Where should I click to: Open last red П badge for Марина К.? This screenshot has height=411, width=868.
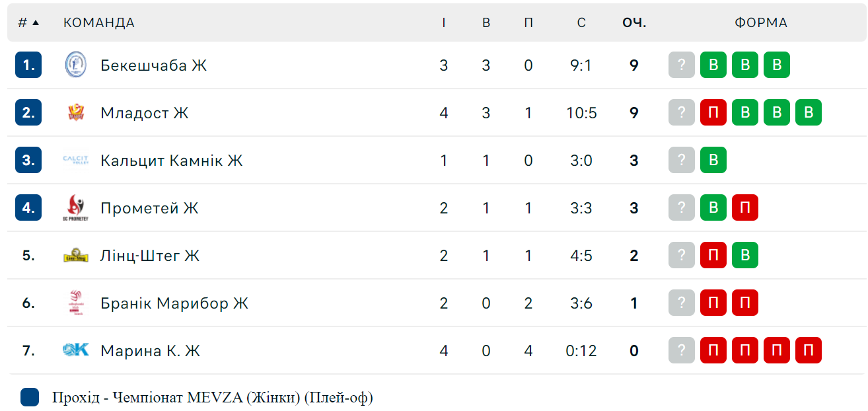(x=809, y=350)
